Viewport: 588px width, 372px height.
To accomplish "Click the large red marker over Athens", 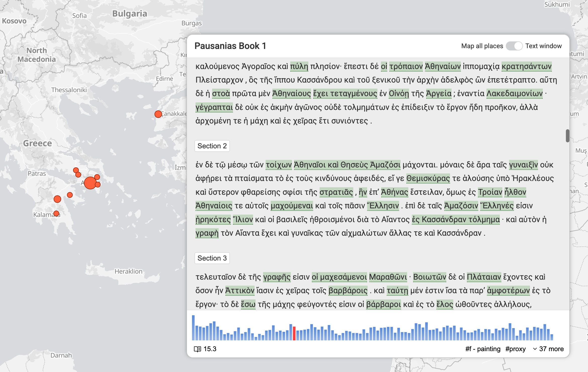I will point(90,183).
